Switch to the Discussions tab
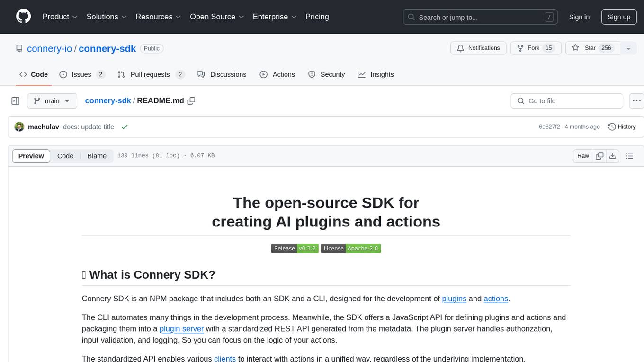This screenshot has height=362, width=644. click(222, 74)
